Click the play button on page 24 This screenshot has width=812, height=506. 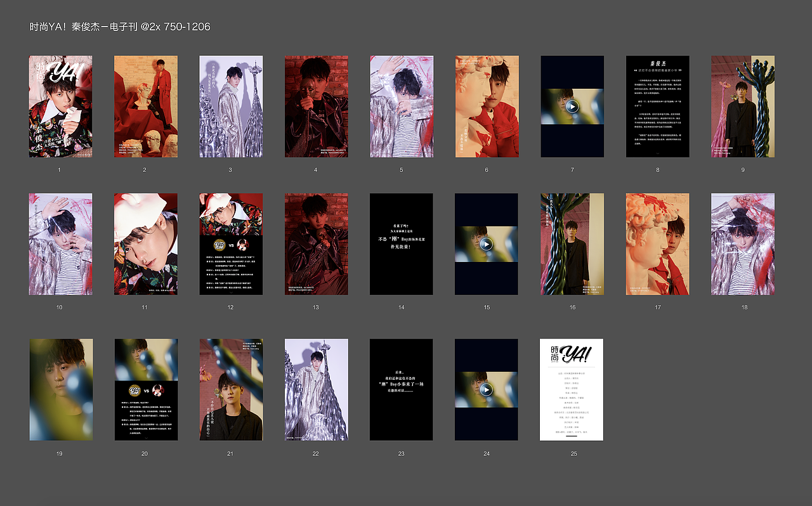point(487,389)
